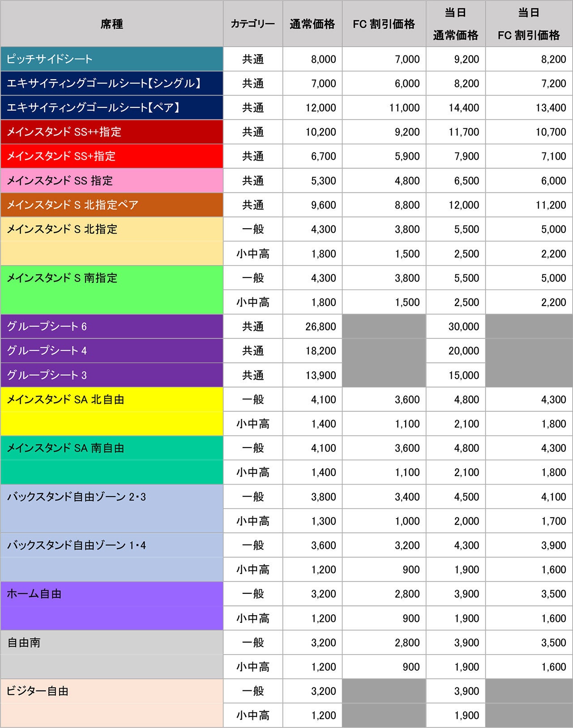
Task: Click the 7,200 same-day FC single price
Action: click(529, 83)
